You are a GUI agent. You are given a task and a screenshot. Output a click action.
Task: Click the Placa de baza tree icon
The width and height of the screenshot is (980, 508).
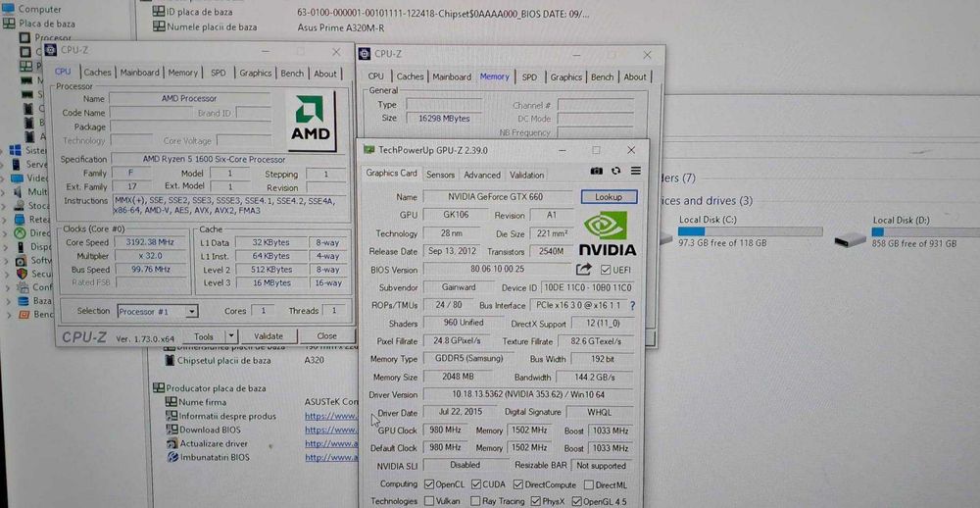click(x=9, y=24)
